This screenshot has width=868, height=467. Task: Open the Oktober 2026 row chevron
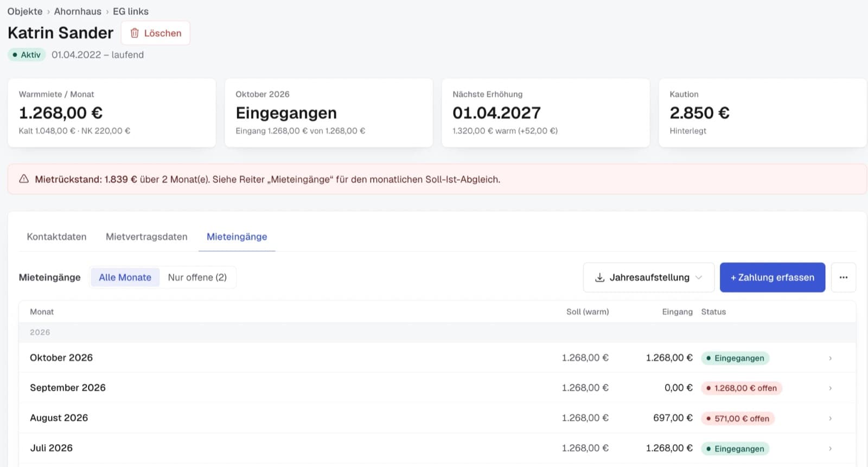tap(830, 358)
